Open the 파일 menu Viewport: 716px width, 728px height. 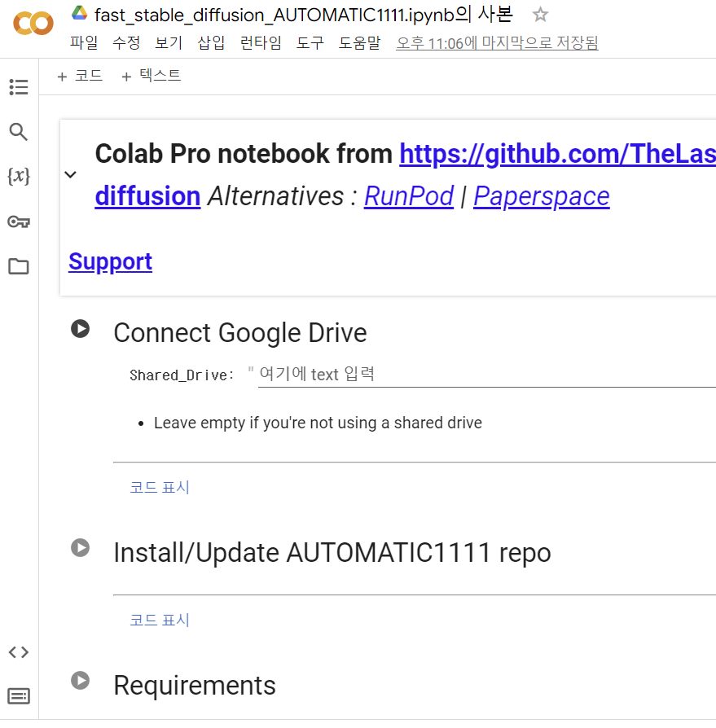pos(84,42)
